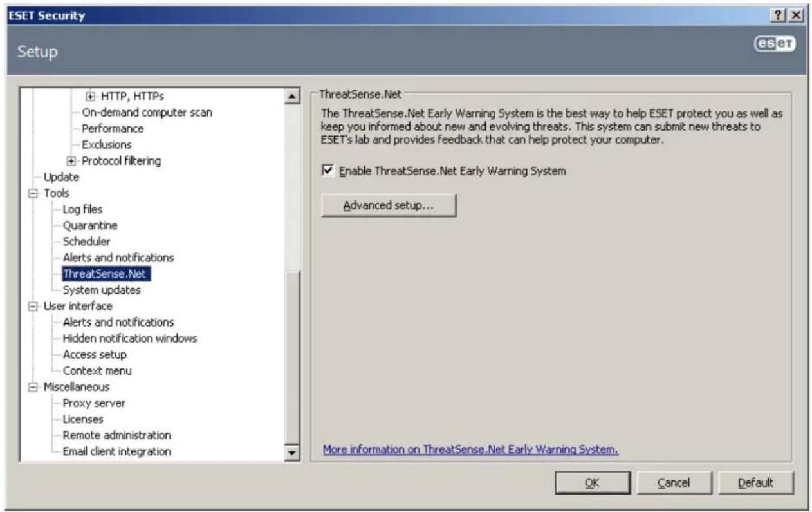Select On-demand computer scan item
Image resolution: width=812 pixels, height=512 pixels.
click(147, 112)
